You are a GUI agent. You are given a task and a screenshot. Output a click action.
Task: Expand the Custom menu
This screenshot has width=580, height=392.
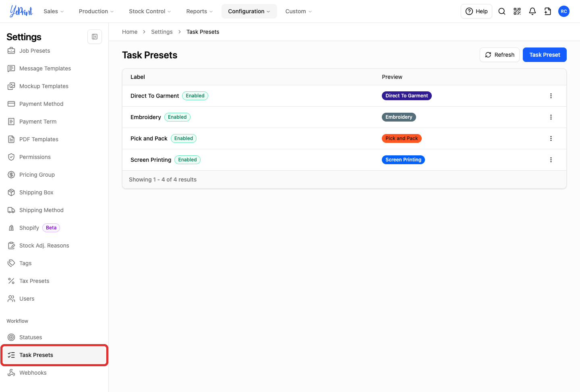[x=298, y=11]
